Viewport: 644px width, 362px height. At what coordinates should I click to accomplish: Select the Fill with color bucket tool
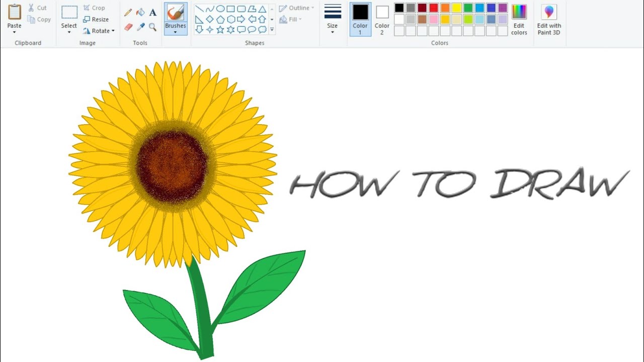pos(141,12)
